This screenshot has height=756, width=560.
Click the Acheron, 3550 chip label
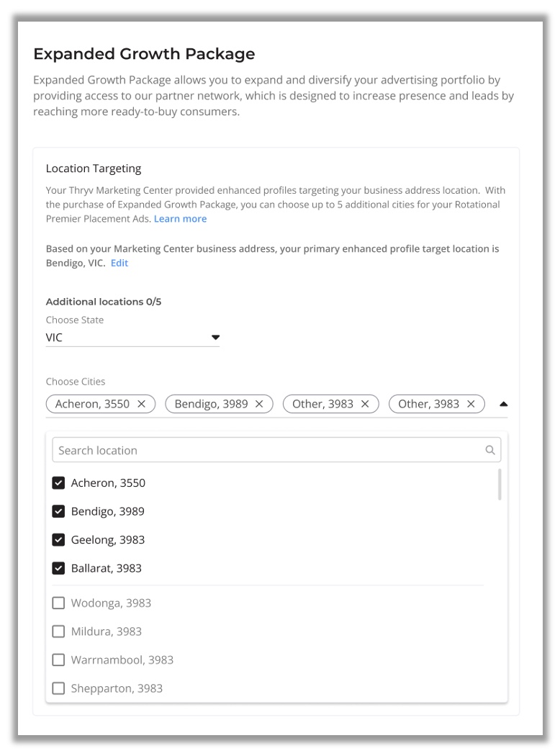pos(92,404)
